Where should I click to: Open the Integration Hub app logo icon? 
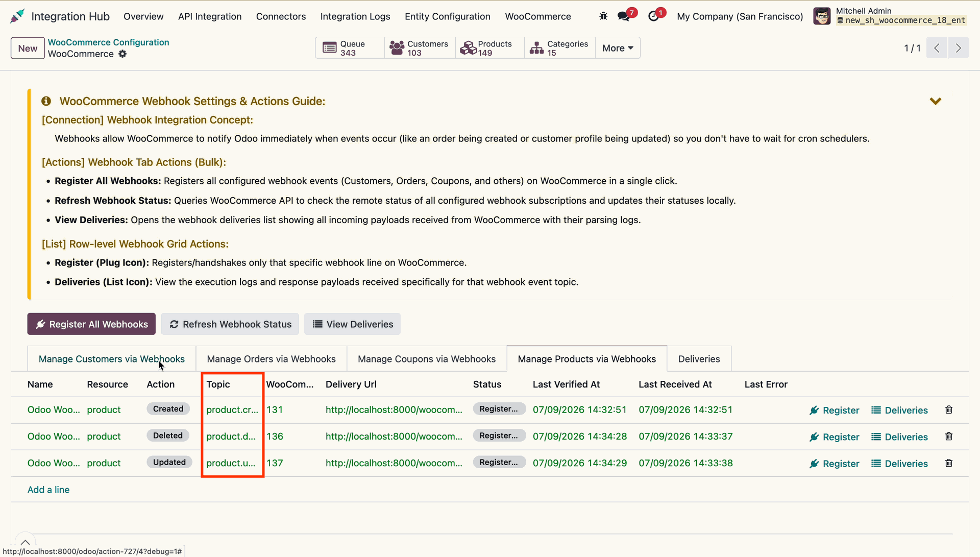point(17,16)
